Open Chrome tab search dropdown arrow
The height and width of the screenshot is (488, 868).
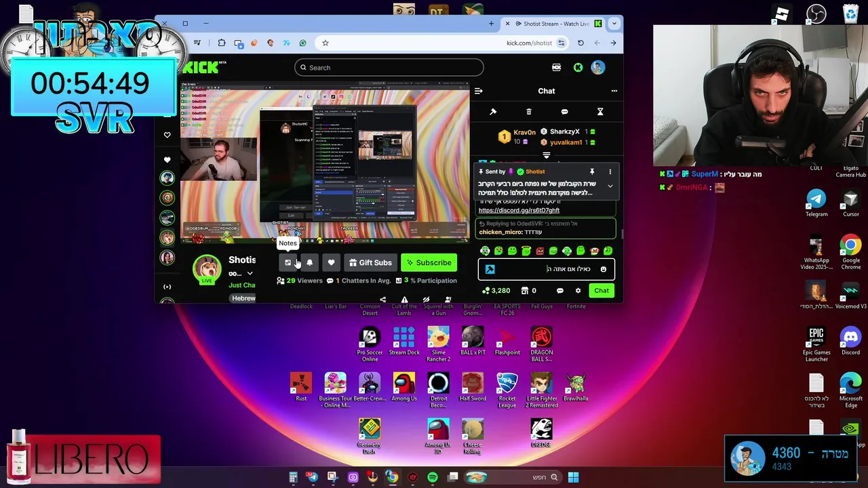coord(614,24)
